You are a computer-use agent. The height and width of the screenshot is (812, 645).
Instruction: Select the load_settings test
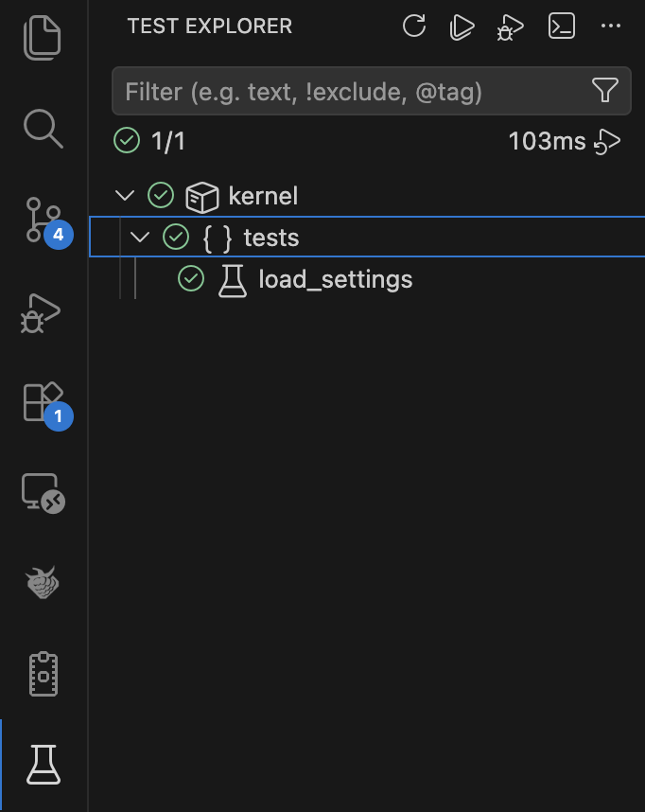[335, 279]
